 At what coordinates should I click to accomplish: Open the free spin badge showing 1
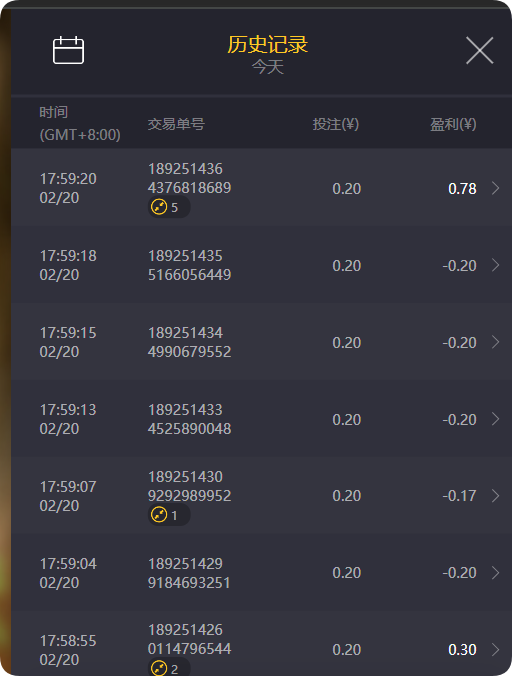click(x=169, y=515)
